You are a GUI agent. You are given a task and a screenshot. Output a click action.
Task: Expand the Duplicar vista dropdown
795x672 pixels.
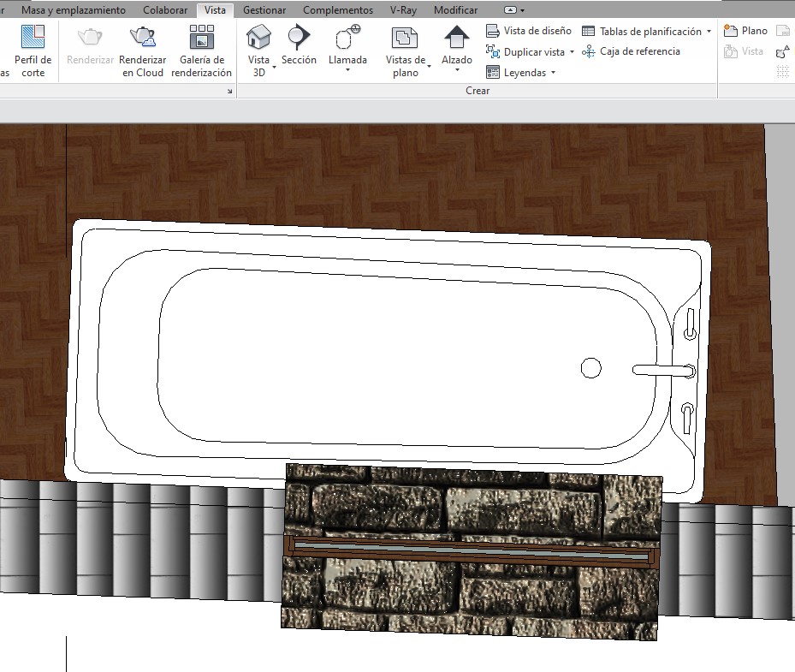point(572,52)
